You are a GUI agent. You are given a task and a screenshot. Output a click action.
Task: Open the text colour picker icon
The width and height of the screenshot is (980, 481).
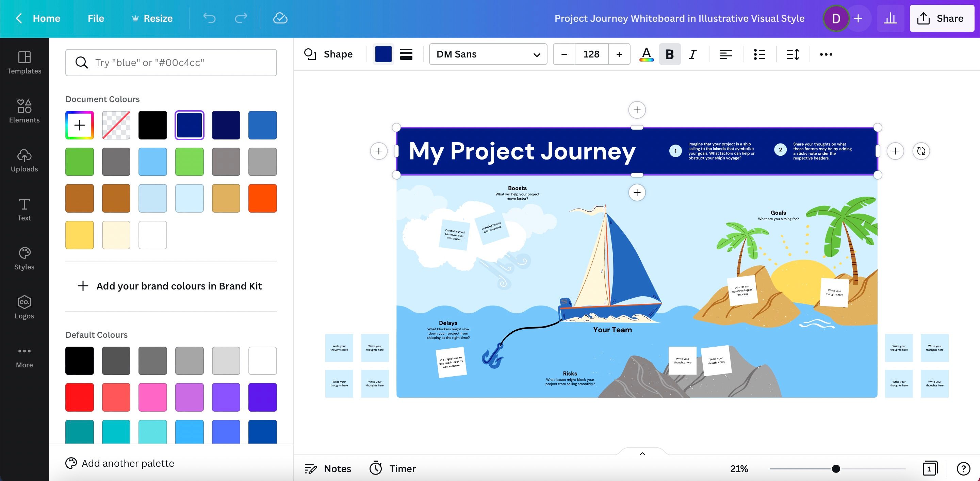(647, 54)
